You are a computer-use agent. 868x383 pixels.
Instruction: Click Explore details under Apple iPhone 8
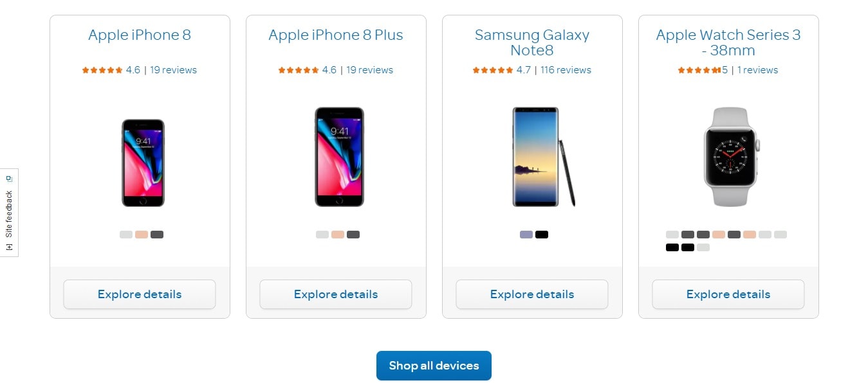click(x=140, y=294)
